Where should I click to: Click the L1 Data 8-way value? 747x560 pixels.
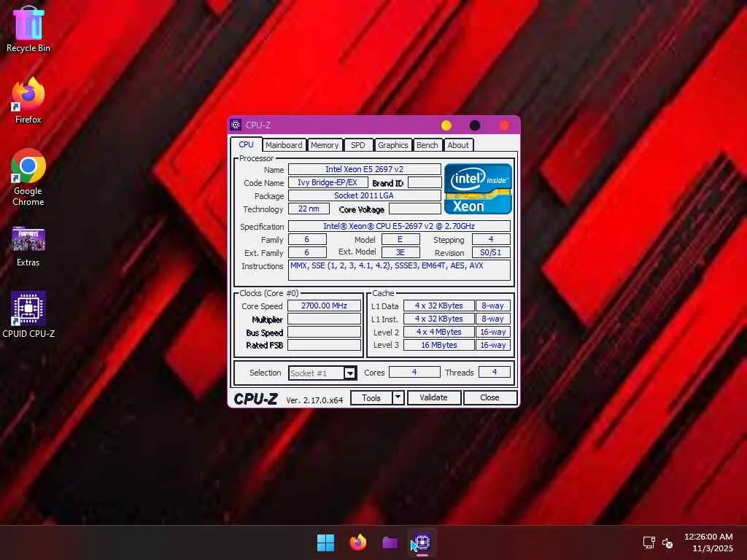coord(493,306)
